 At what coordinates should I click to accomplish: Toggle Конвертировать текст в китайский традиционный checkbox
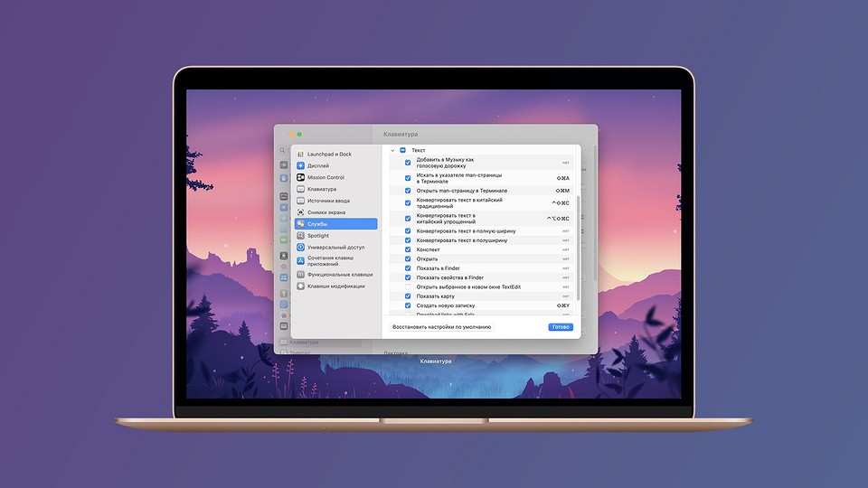pos(408,203)
